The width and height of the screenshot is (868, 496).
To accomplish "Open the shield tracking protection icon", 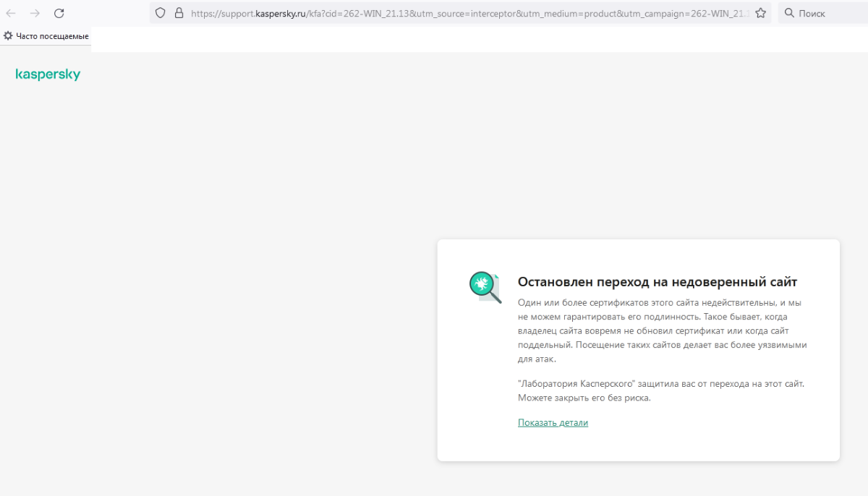I will (161, 13).
